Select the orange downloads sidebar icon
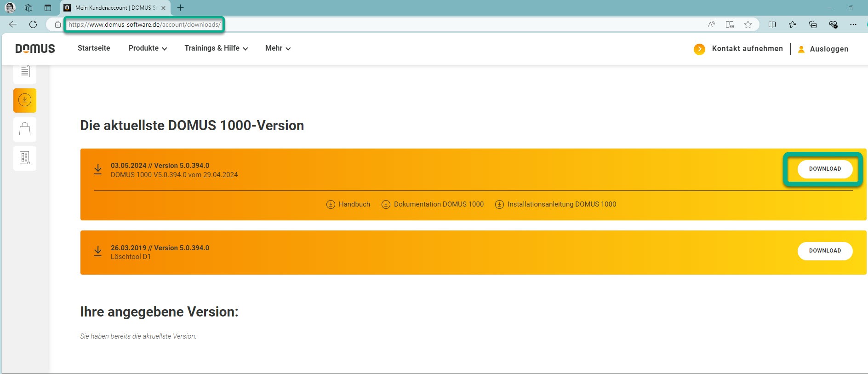The height and width of the screenshot is (374, 868). pyautogui.click(x=25, y=100)
